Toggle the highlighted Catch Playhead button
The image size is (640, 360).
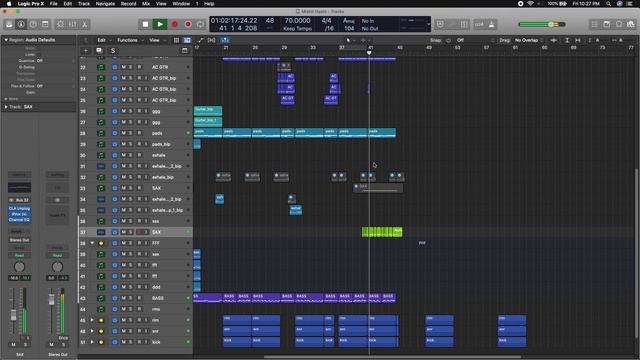tap(225, 40)
